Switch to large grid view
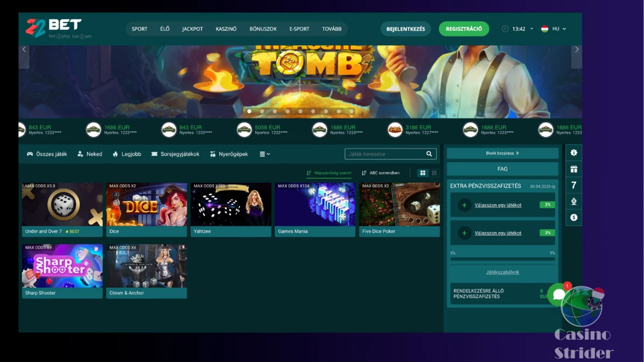The width and height of the screenshot is (644, 362). tap(423, 173)
